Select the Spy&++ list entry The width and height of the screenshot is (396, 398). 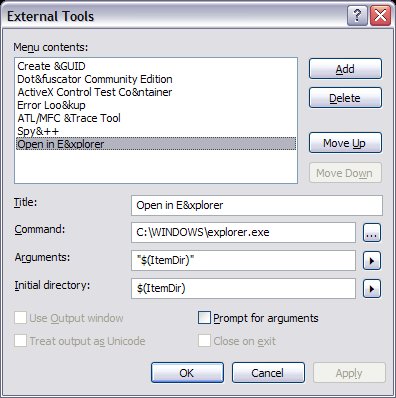[x=156, y=131]
